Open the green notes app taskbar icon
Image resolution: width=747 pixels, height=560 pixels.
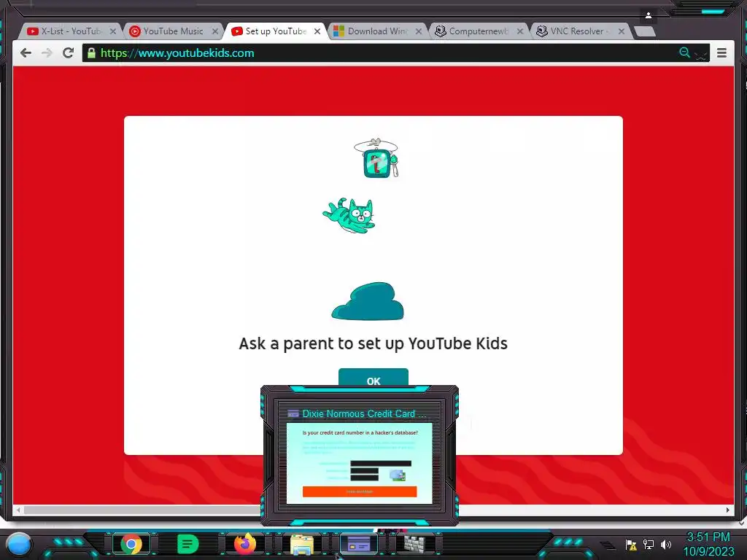pyautogui.click(x=187, y=544)
